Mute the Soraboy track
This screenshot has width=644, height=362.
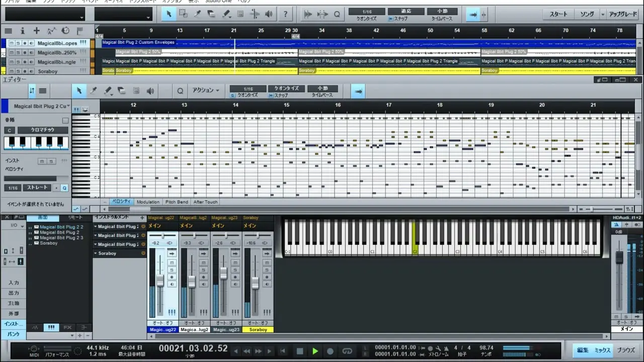point(11,71)
